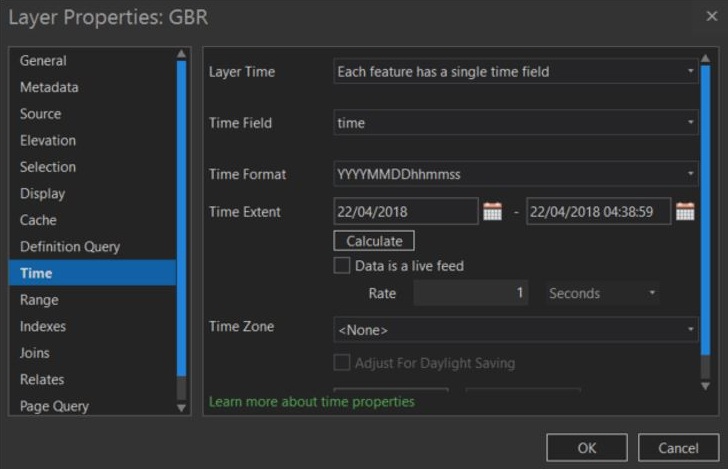The width and height of the screenshot is (728, 469).
Task: Switch to the Indexes tab
Action: point(92,326)
